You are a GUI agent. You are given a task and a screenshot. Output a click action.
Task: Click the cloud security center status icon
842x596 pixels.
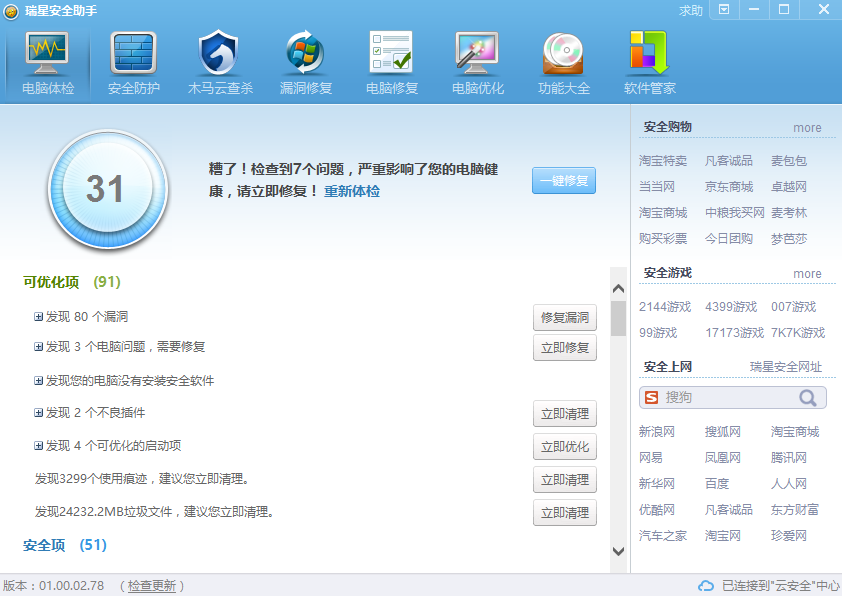707,584
